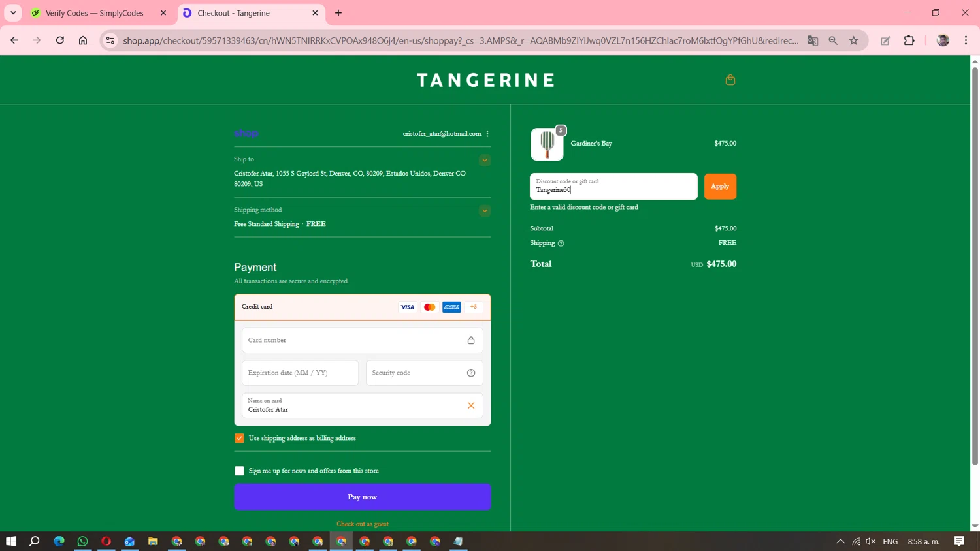The image size is (980, 551).
Task: Uncheck use shipping address as billing
Action: pyautogui.click(x=239, y=438)
